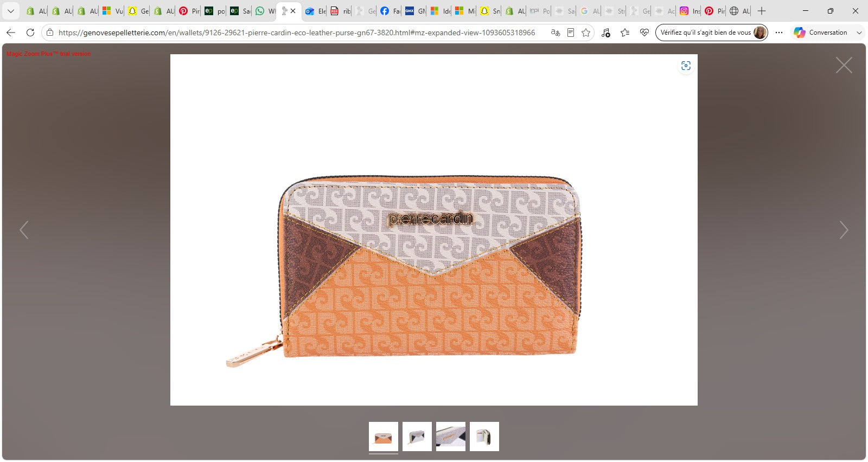Open browser essentials heart icon
This screenshot has height=462, width=868.
(644, 33)
